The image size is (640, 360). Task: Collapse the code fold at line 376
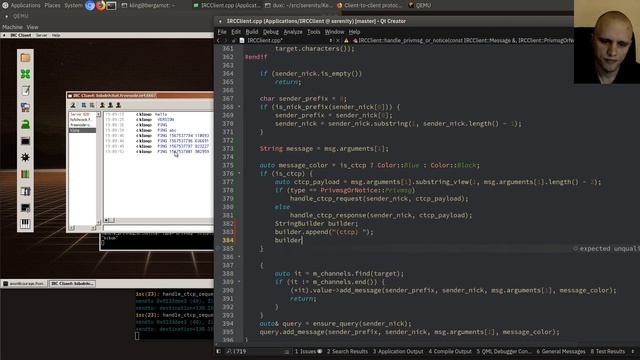tap(239, 173)
